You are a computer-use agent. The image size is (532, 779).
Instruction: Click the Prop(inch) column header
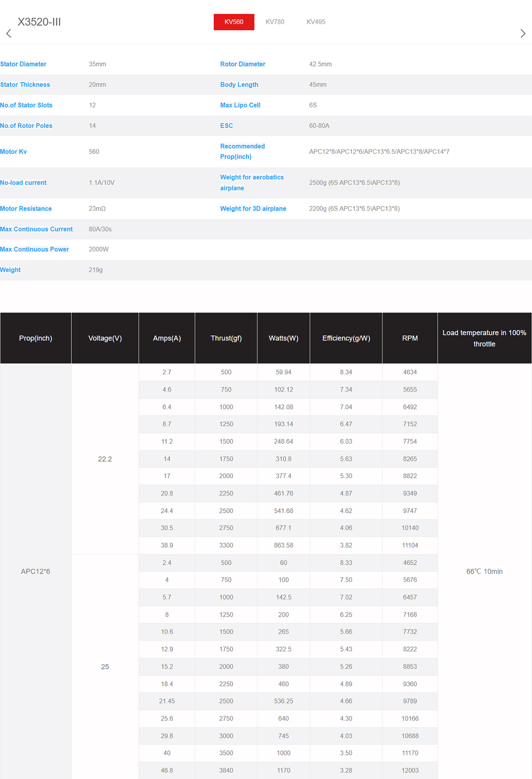pos(35,338)
